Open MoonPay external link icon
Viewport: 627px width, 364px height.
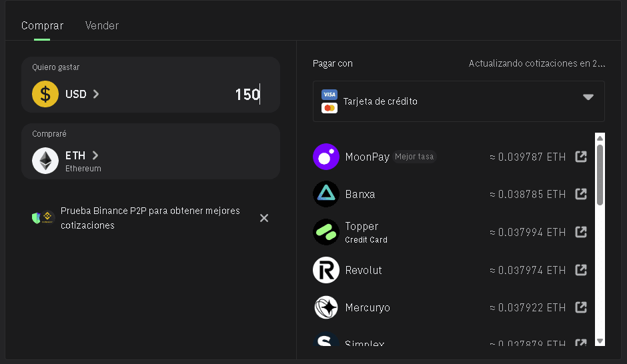(581, 157)
